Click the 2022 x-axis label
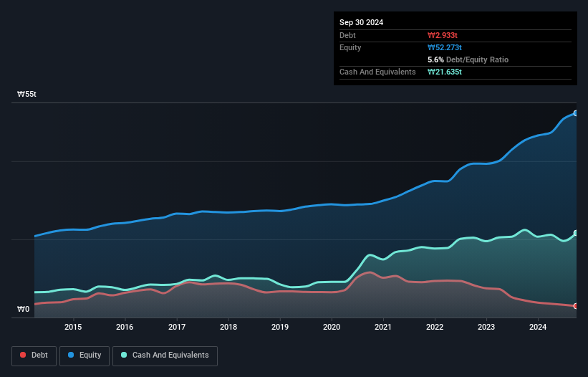588x377 pixels. [x=435, y=327]
